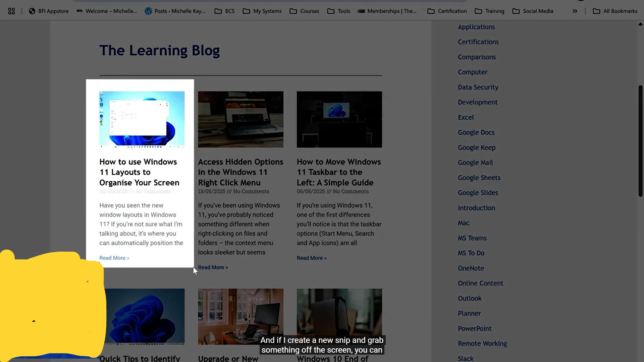Click the Right Click Menu article laptop thumbnail

click(x=240, y=119)
